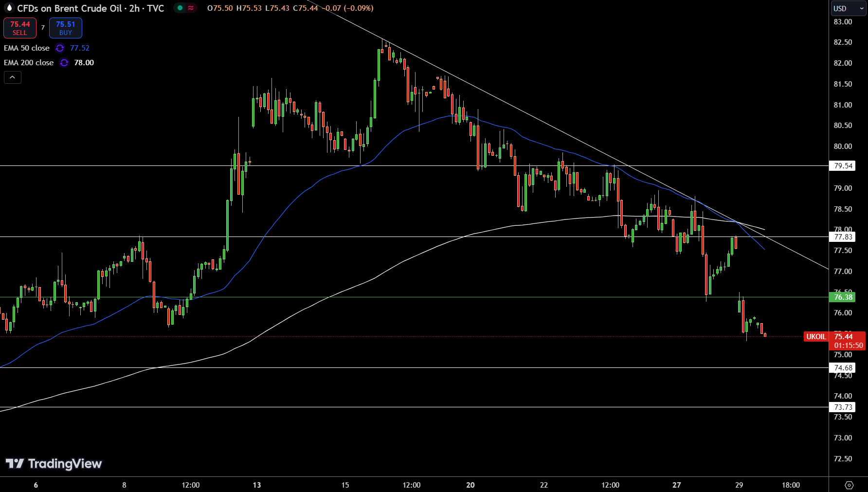The width and height of the screenshot is (868, 492).
Task: Click the 79.54 horizontal line price label
Action: coord(843,166)
